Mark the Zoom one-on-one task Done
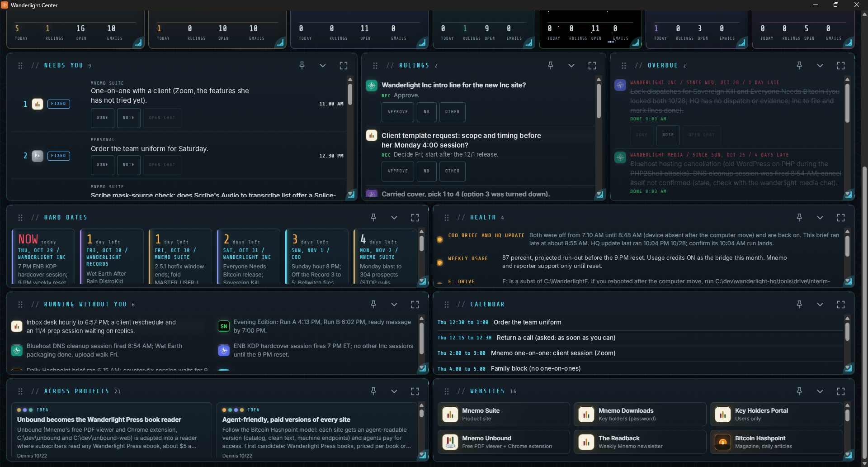Screen dimensions: 868x467 click(103, 118)
